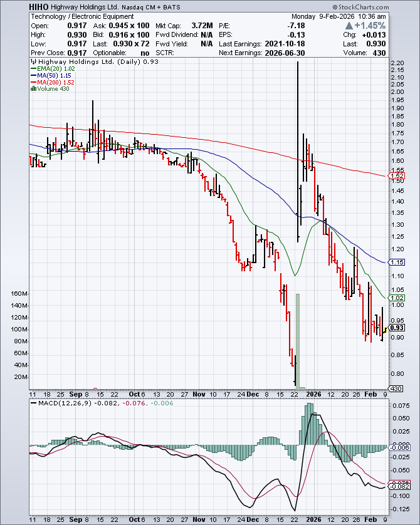420x525 pixels.
Task: Click the MA(50) 1.15 legend entry
Action: pos(51,76)
